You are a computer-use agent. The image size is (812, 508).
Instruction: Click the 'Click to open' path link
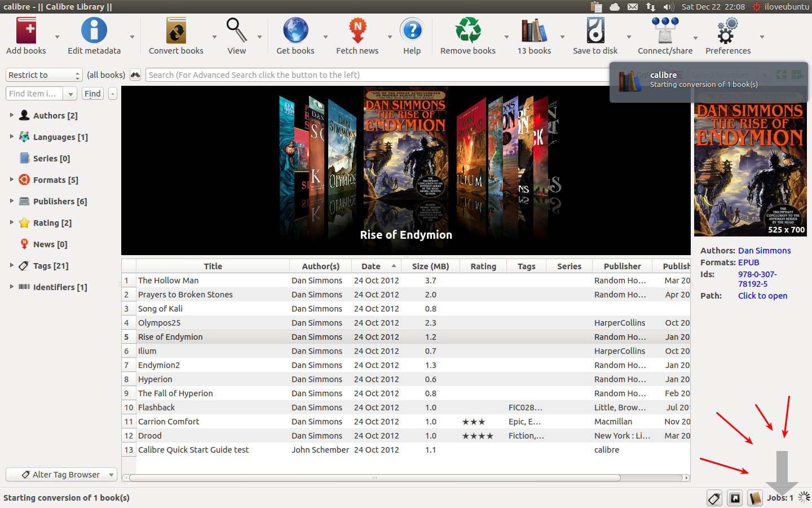pos(762,296)
